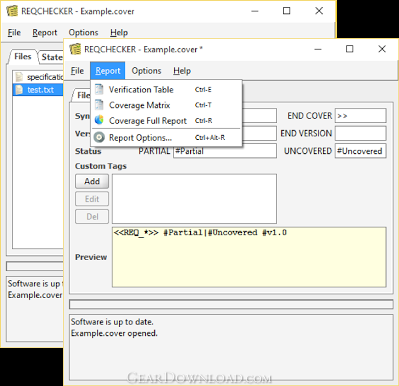Maximize the front REQCHECKER window

point(349,49)
